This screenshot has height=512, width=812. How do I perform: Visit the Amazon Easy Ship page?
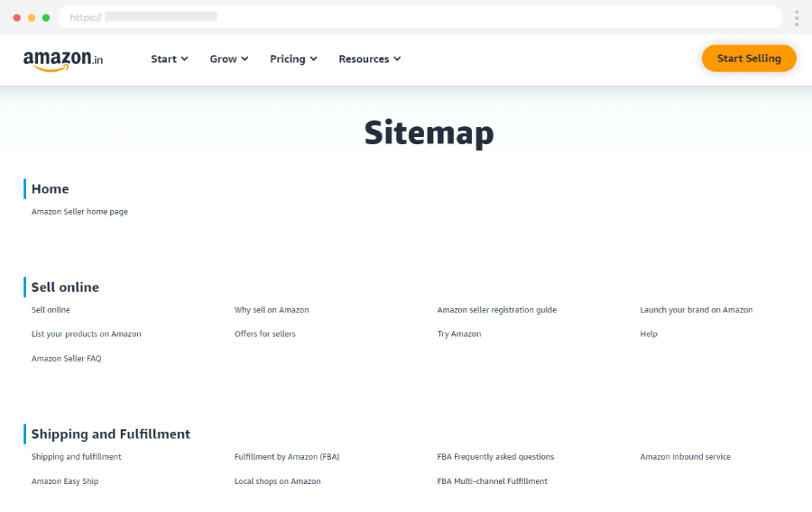pos(64,481)
